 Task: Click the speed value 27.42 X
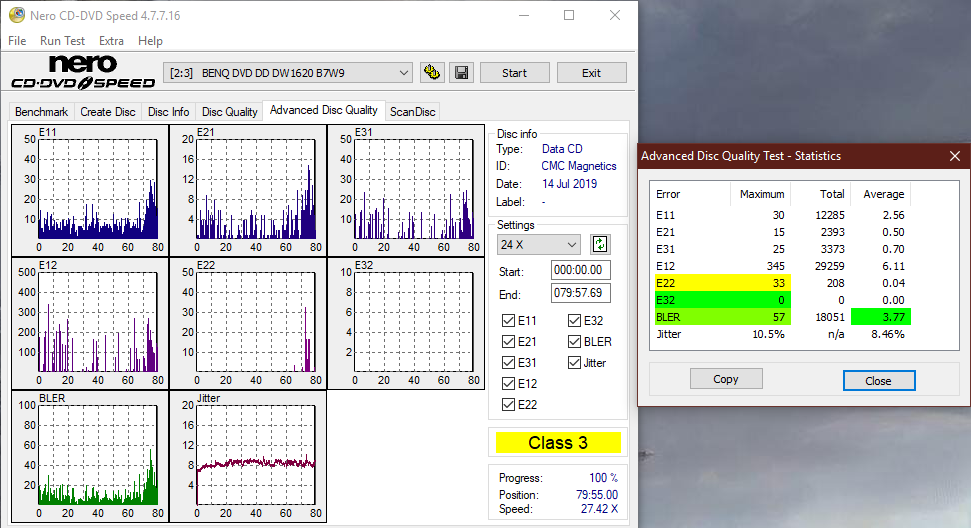599,509
